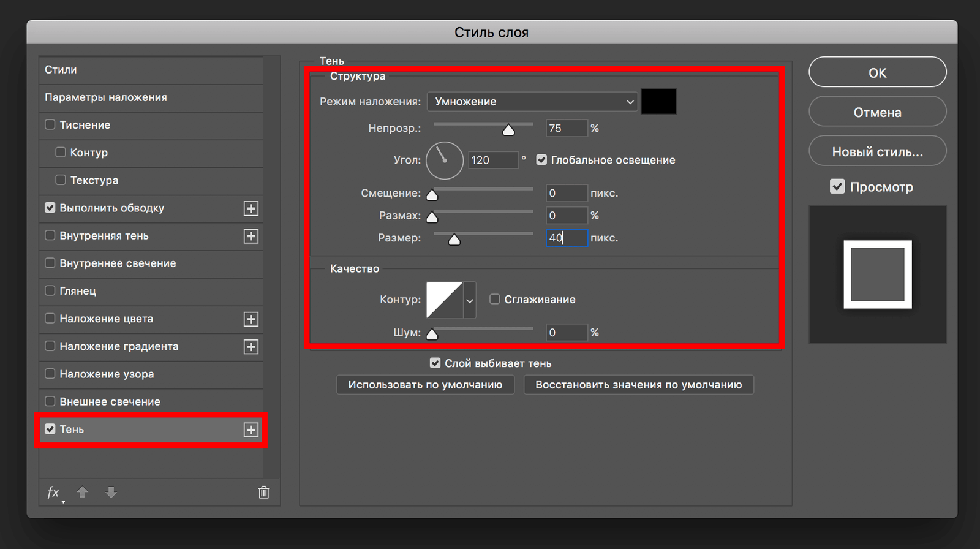
Task: Click Восстановить значения по умолчанию button
Action: pyautogui.click(x=638, y=385)
